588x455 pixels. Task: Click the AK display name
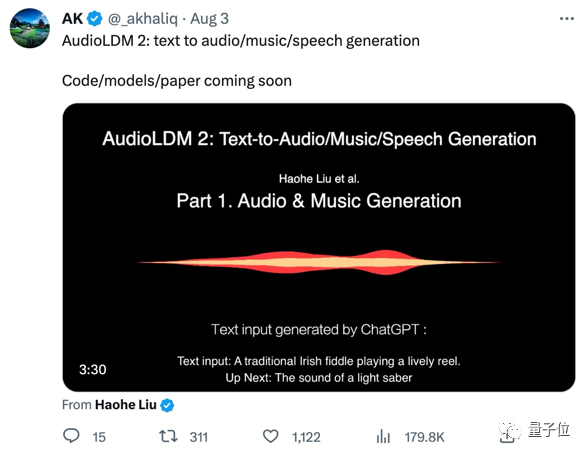coord(72,19)
